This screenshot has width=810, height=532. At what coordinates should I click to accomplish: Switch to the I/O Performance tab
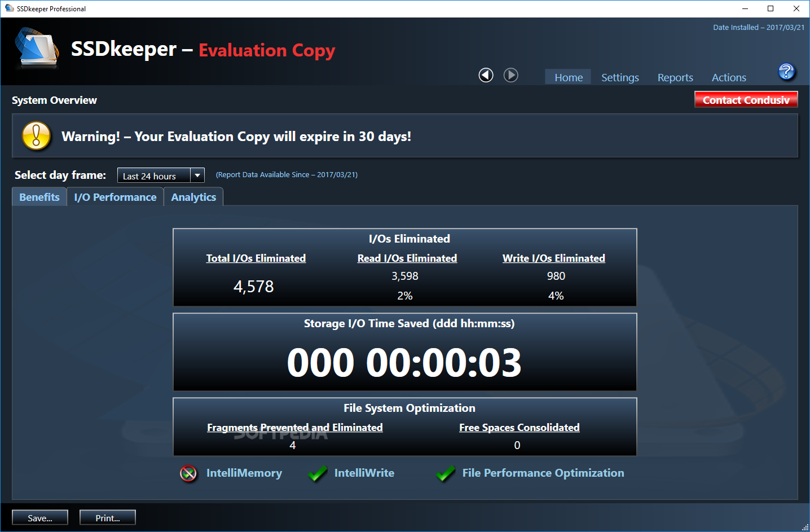click(115, 197)
